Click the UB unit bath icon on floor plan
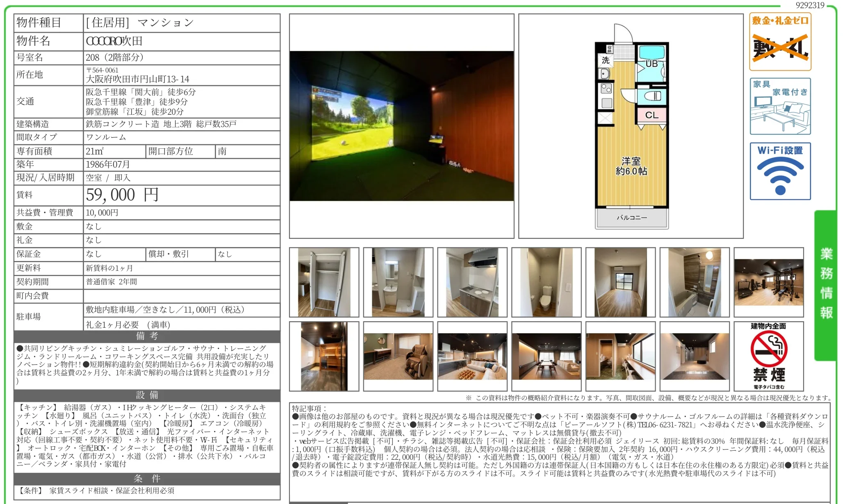This screenshot has height=504, width=843. pyautogui.click(x=652, y=63)
